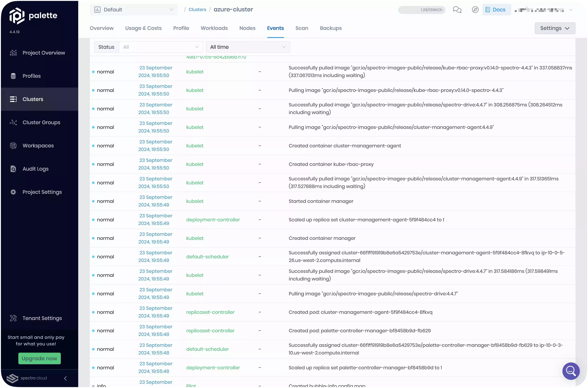Go to Profiles in the sidebar
588x388 pixels.
(31, 76)
